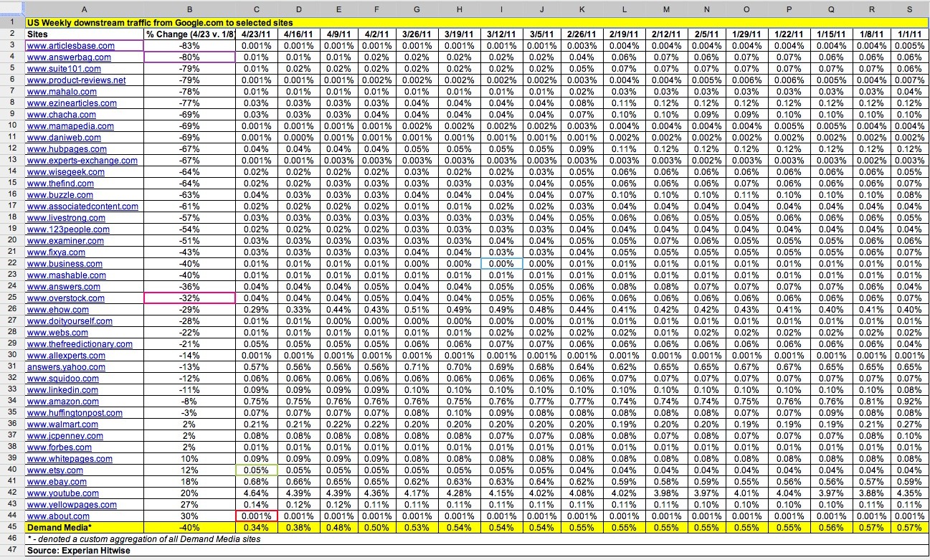Open the www.ezinearticles.com link

pyautogui.click(x=72, y=103)
